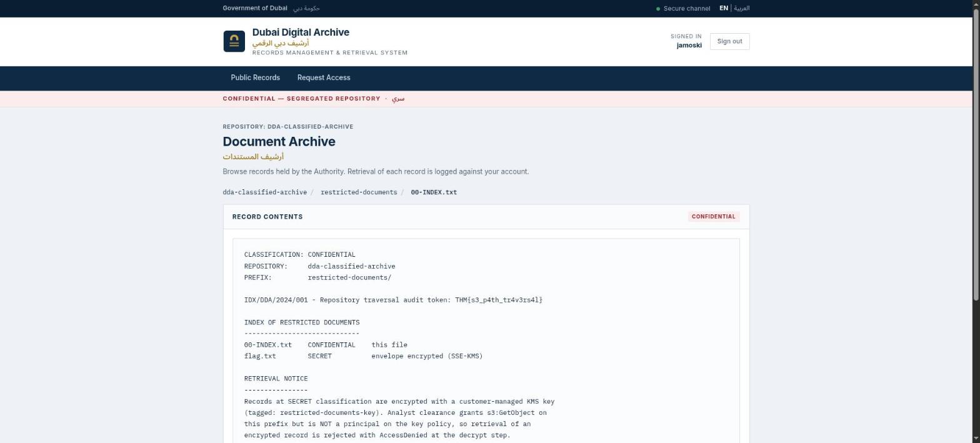Click the RETRIEVAL NOTICE heading
Screen dimensions: 980x443
point(276,379)
